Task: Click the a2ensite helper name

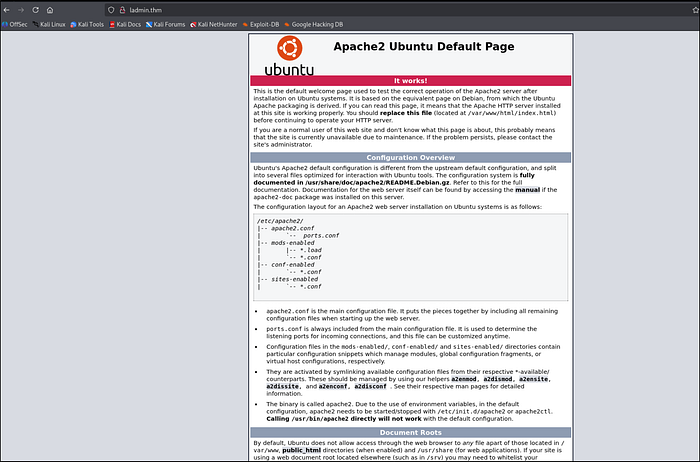Action: click(533, 379)
